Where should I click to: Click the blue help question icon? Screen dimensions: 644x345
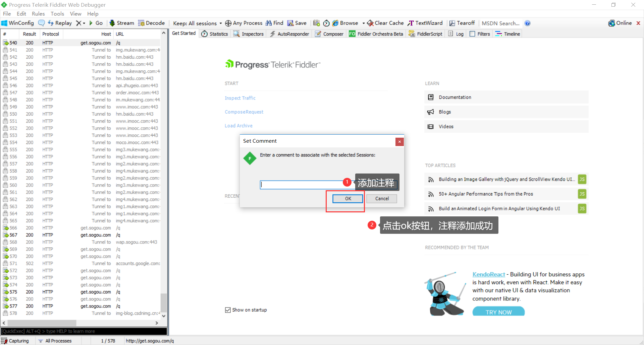528,23
